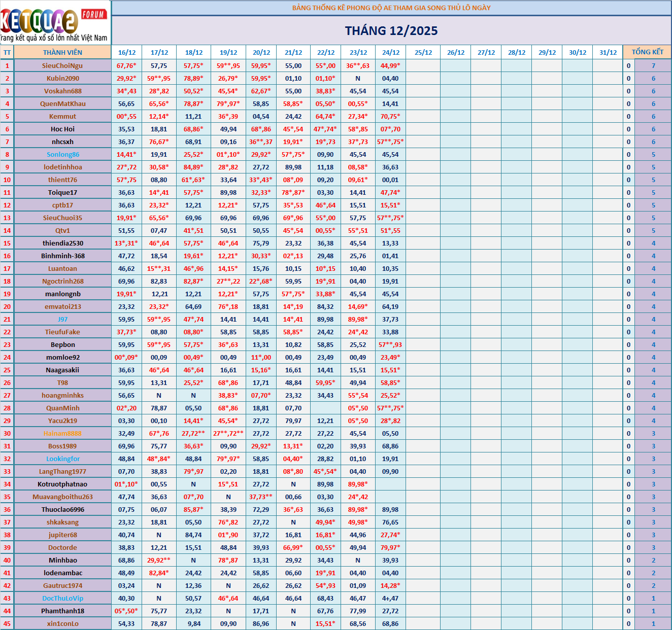This screenshot has height=630, width=672.
Task: Click the Sonlong86 member name
Action: (63, 154)
